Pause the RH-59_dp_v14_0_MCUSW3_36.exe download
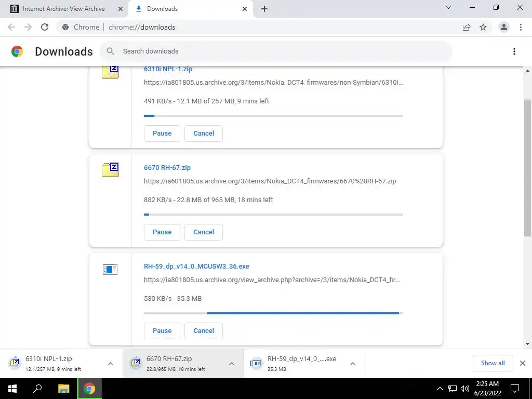Viewport: 532px width, 399px height. (162, 331)
